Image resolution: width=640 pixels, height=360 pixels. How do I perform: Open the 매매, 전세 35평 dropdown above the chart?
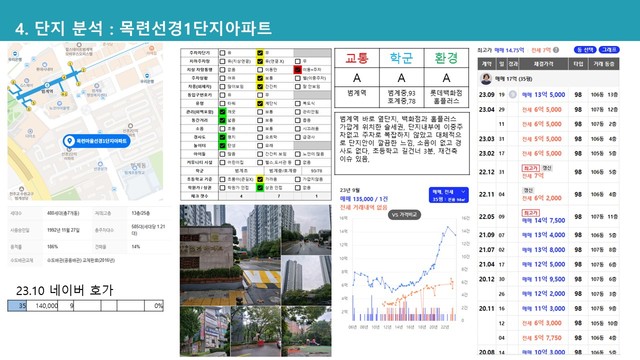(x=448, y=195)
